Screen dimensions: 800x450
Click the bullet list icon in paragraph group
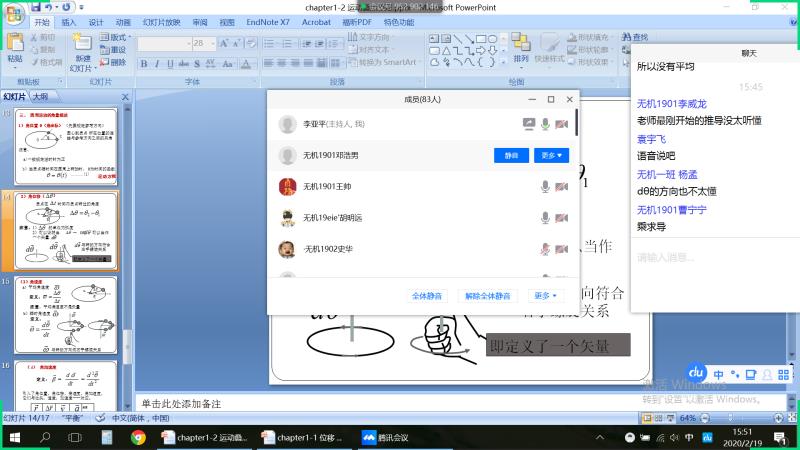pyautogui.click(x=269, y=43)
